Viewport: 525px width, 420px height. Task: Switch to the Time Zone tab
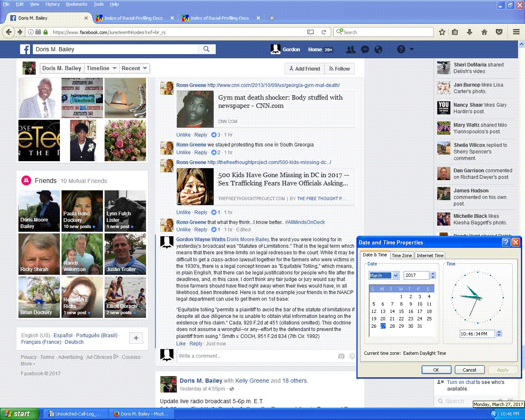[x=402, y=256]
